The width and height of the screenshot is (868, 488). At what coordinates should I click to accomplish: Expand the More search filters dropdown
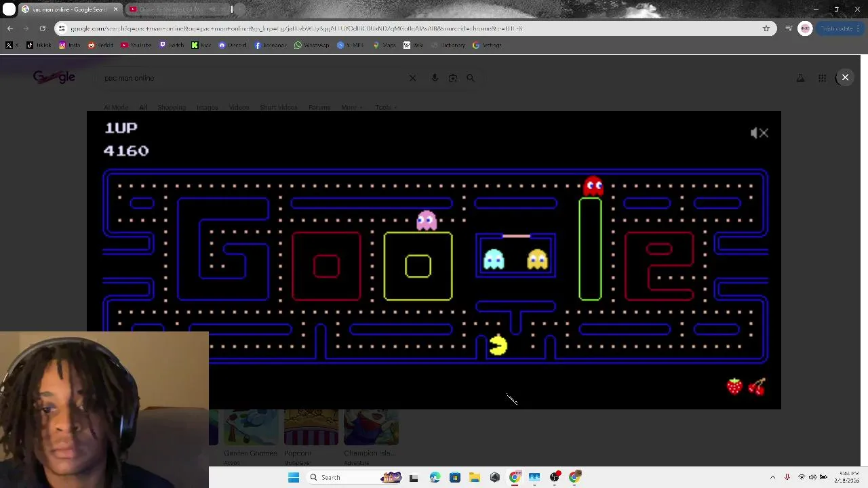click(351, 108)
